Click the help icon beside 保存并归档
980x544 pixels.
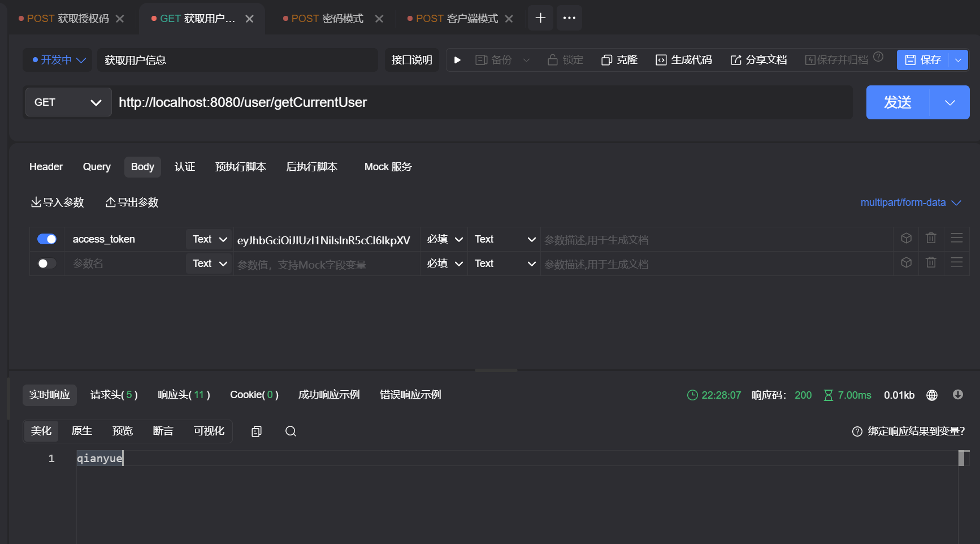point(878,57)
